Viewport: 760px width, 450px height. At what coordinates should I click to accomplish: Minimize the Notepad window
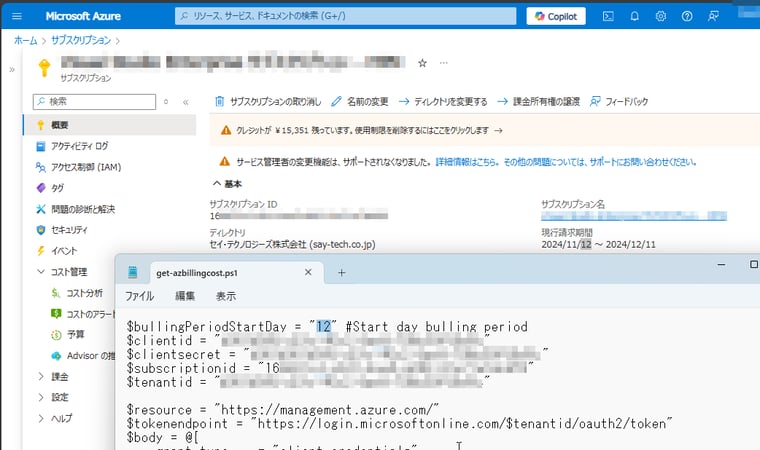tap(721, 264)
